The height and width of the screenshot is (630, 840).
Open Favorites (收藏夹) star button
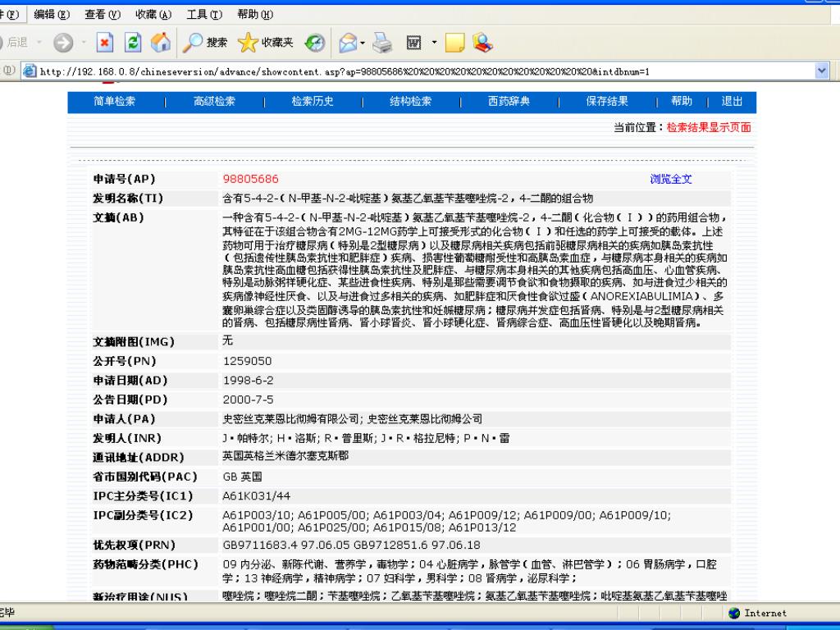266,43
